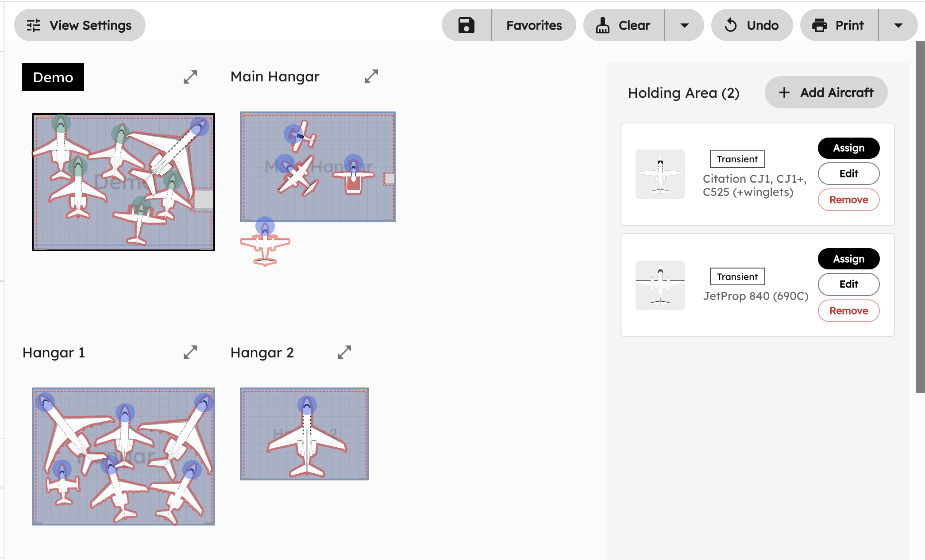Image resolution: width=925 pixels, height=560 pixels.
Task: Remove the JetProp 840 from holding
Action: [x=848, y=311]
